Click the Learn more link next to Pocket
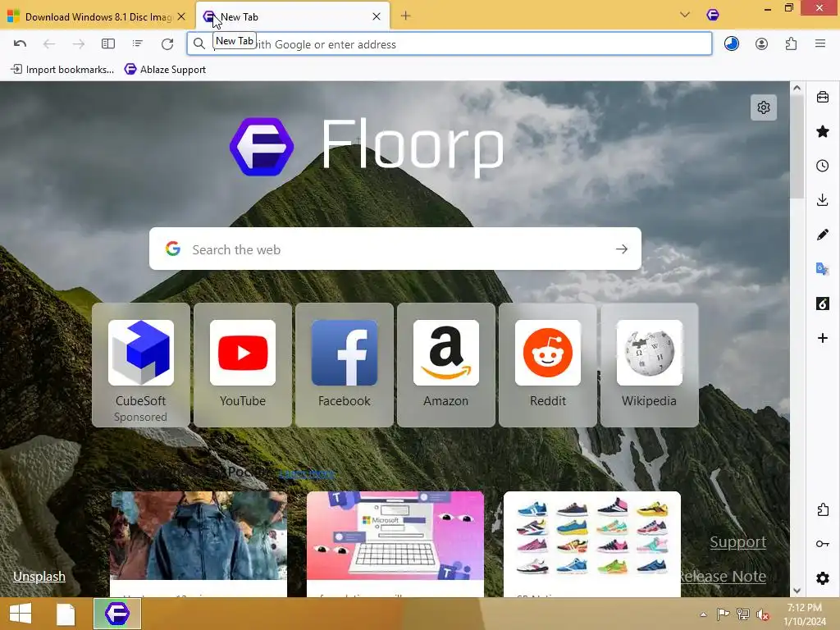 pos(307,473)
